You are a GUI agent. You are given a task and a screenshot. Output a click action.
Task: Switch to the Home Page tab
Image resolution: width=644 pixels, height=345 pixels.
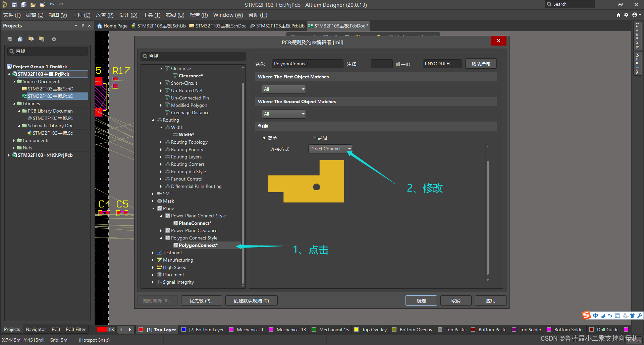coord(112,26)
